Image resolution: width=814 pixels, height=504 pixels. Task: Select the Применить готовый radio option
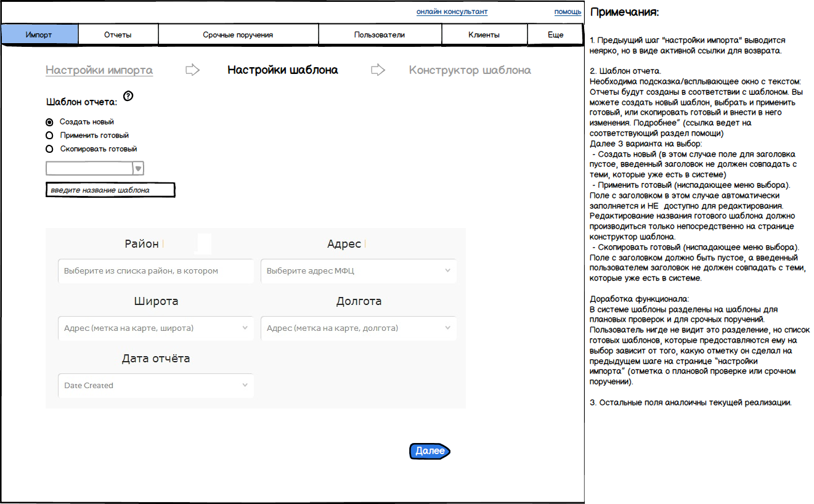point(49,136)
